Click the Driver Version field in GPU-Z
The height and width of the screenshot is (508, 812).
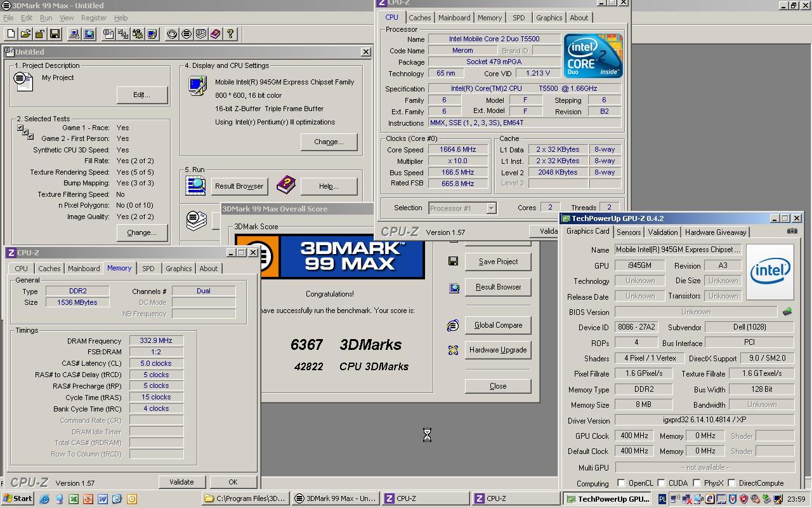(704, 420)
